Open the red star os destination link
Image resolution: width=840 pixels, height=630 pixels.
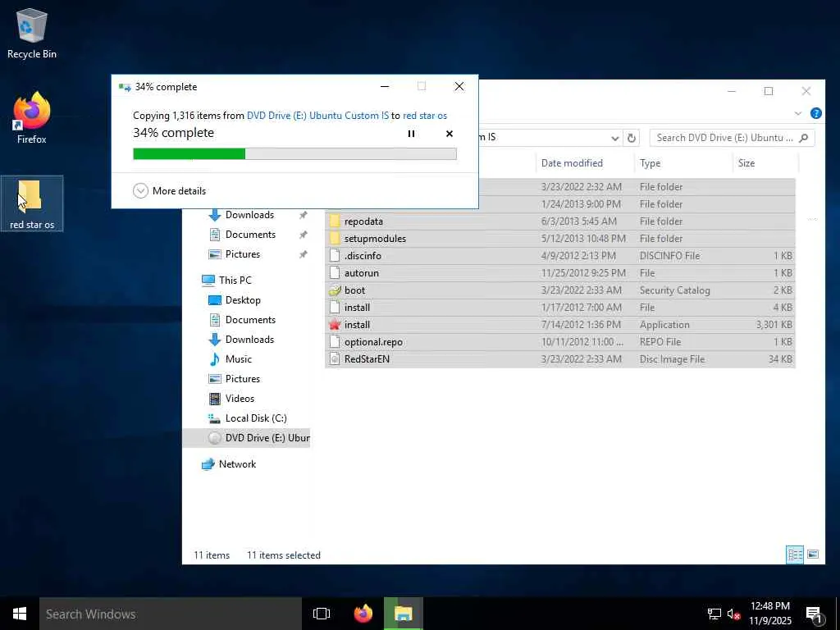[x=425, y=115]
